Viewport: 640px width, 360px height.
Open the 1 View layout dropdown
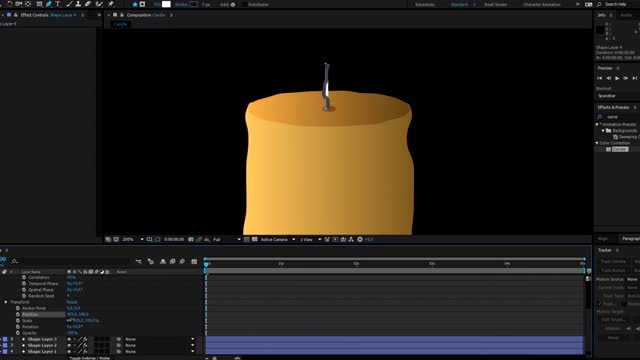pyautogui.click(x=311, y=240)
